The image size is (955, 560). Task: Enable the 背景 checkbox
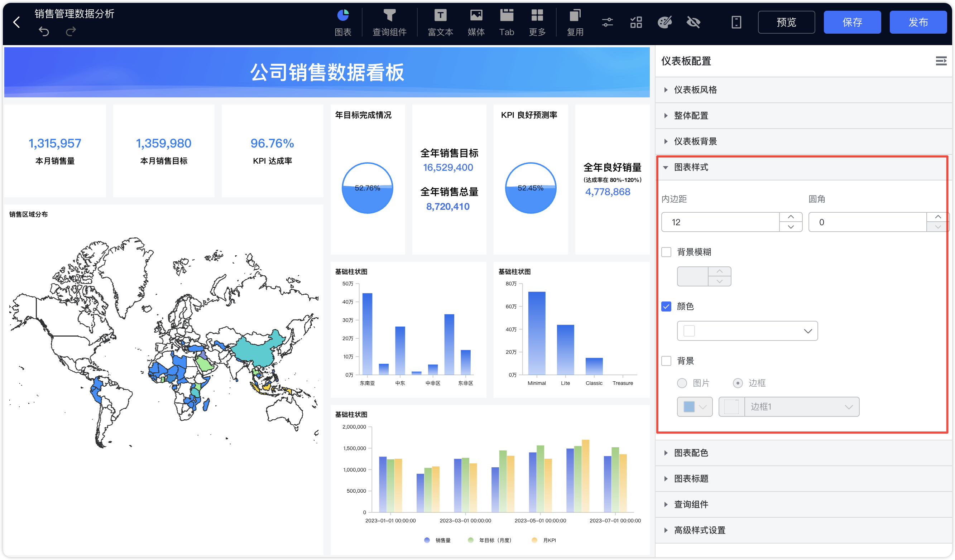(666, 361)
